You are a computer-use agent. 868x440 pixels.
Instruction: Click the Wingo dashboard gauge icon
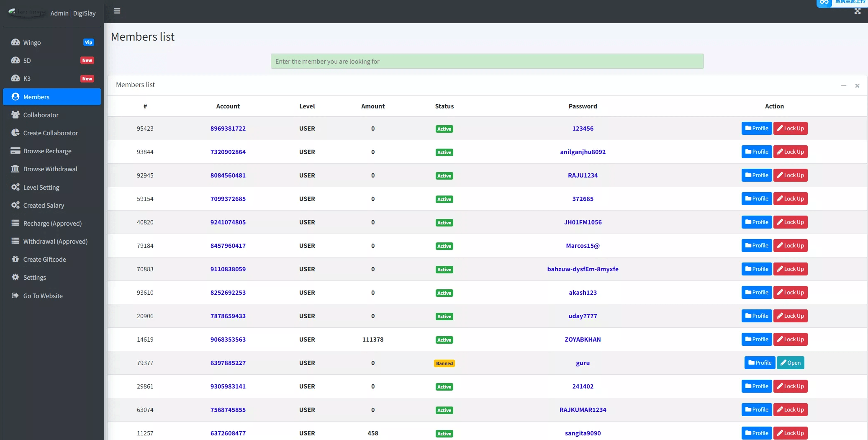click(15, 42)
